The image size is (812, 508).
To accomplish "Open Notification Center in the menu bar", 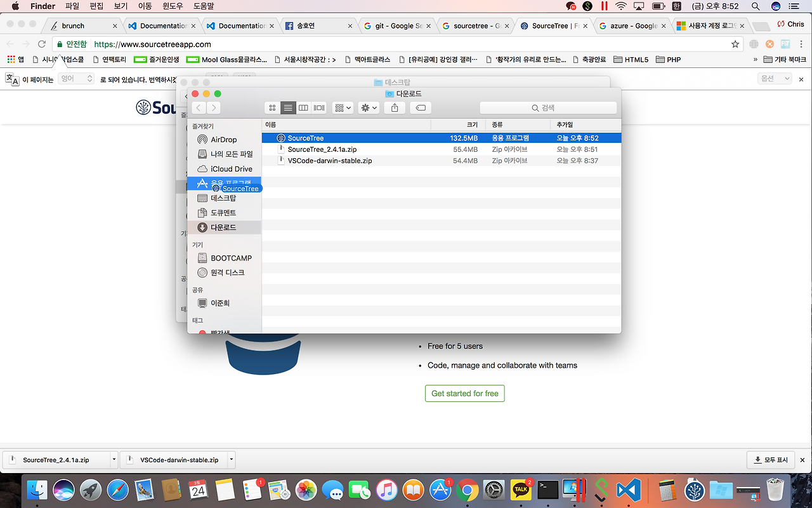I will tap(795, 6).
